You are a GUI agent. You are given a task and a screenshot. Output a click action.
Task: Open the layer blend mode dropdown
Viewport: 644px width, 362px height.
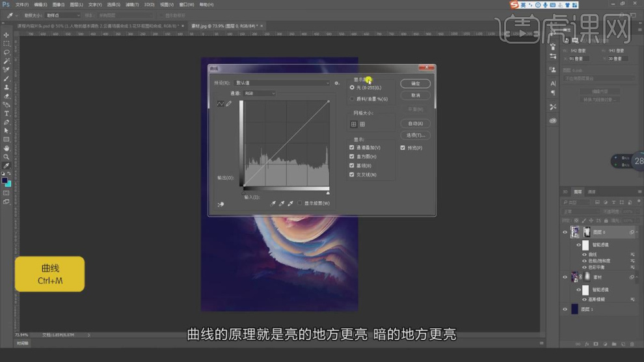coord(580,212)
